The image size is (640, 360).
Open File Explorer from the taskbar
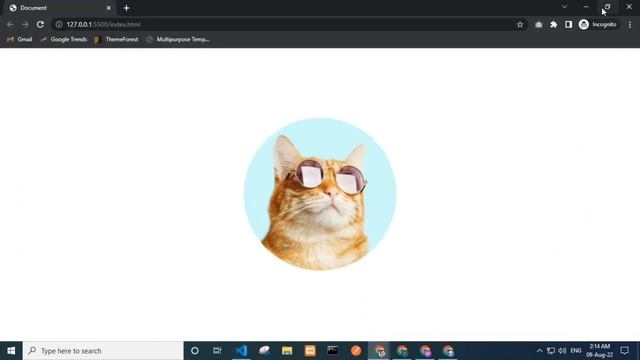point(287,351)
